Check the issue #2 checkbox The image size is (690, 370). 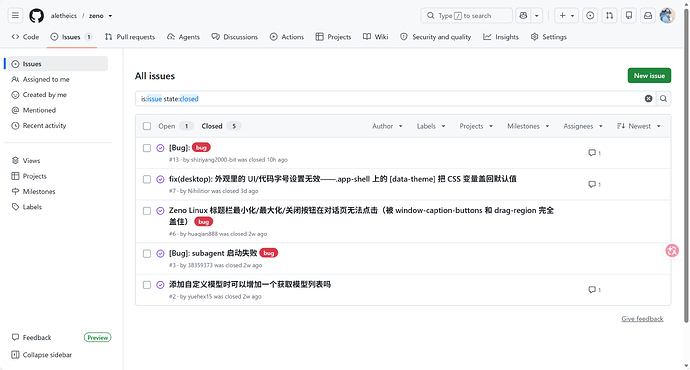click(147, 285)
